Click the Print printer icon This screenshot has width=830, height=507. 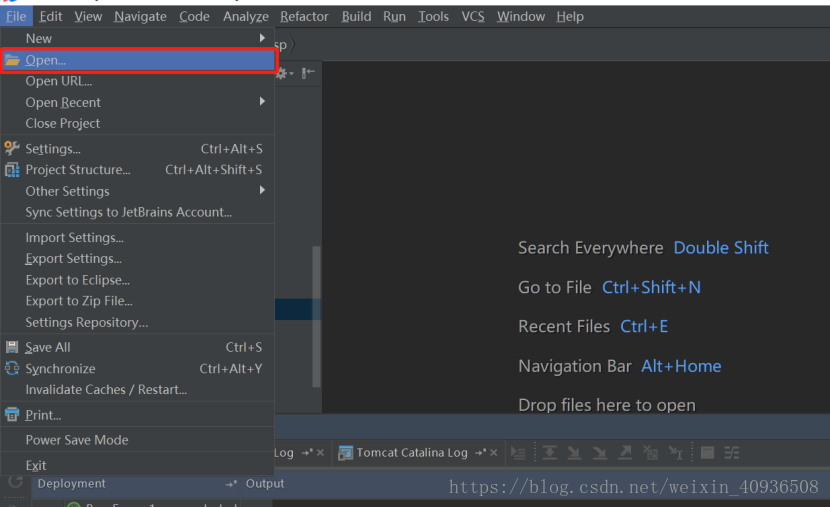tap(12, 415)
